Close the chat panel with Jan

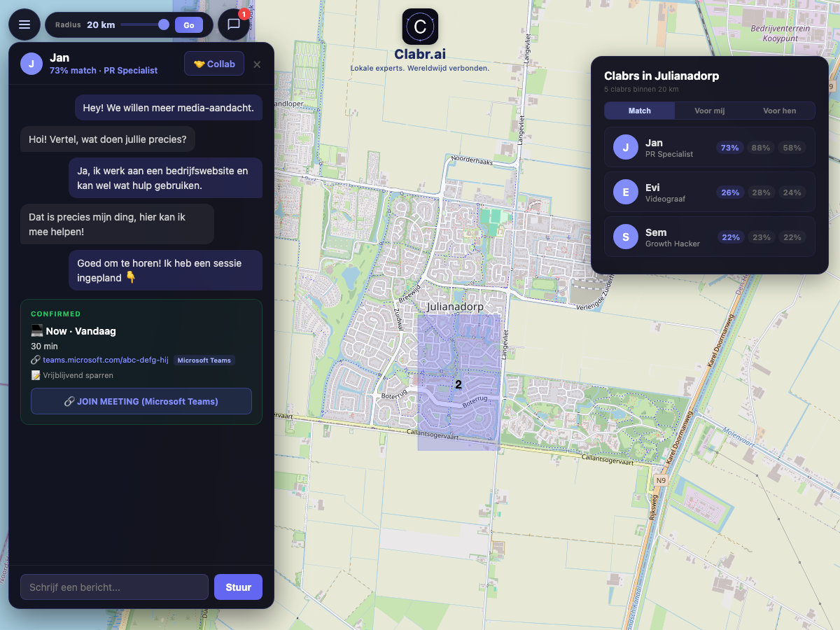click(x=257, y=64)
